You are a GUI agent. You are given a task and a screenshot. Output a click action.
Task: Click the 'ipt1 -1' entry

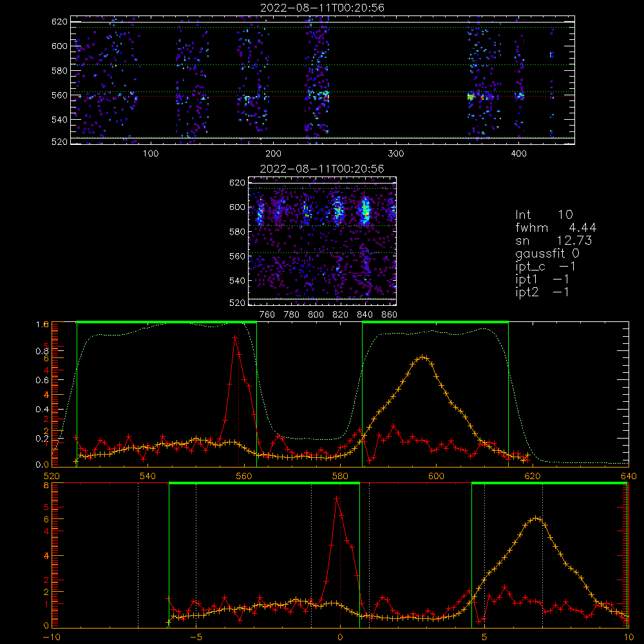point(542,279)
